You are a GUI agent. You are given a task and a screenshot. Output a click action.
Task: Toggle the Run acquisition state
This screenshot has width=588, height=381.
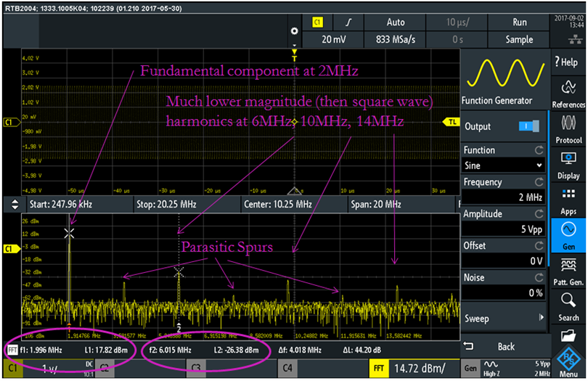[519, 22]
